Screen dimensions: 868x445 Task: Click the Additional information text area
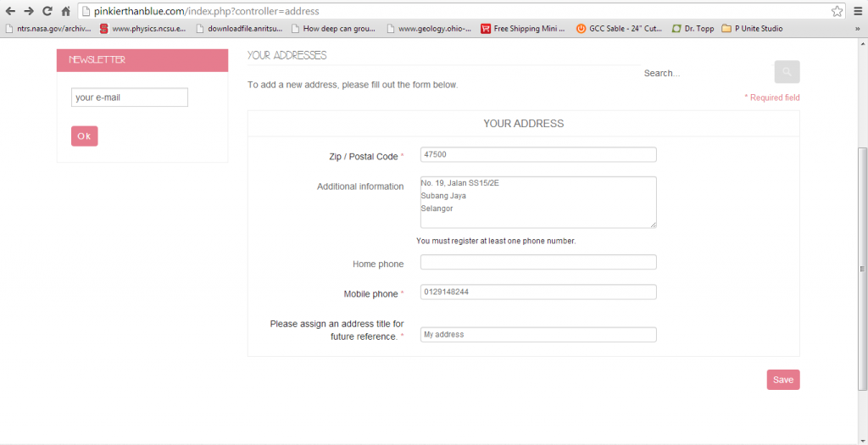pyautogui.click(x=538, y=202)
